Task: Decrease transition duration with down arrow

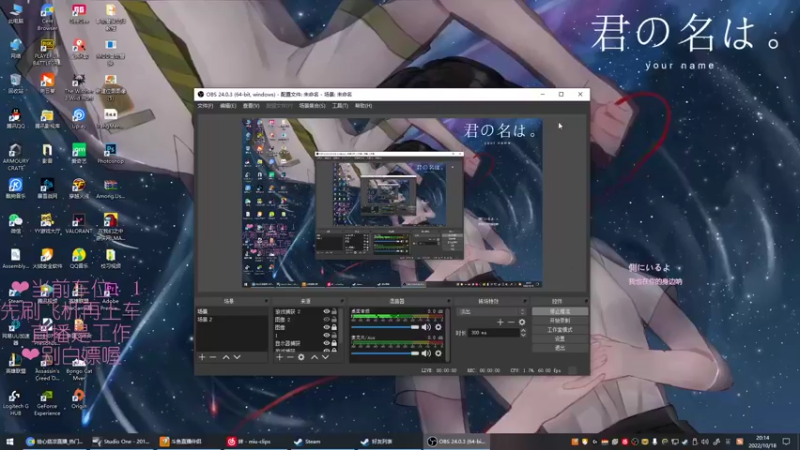Action: click(523, 335)
